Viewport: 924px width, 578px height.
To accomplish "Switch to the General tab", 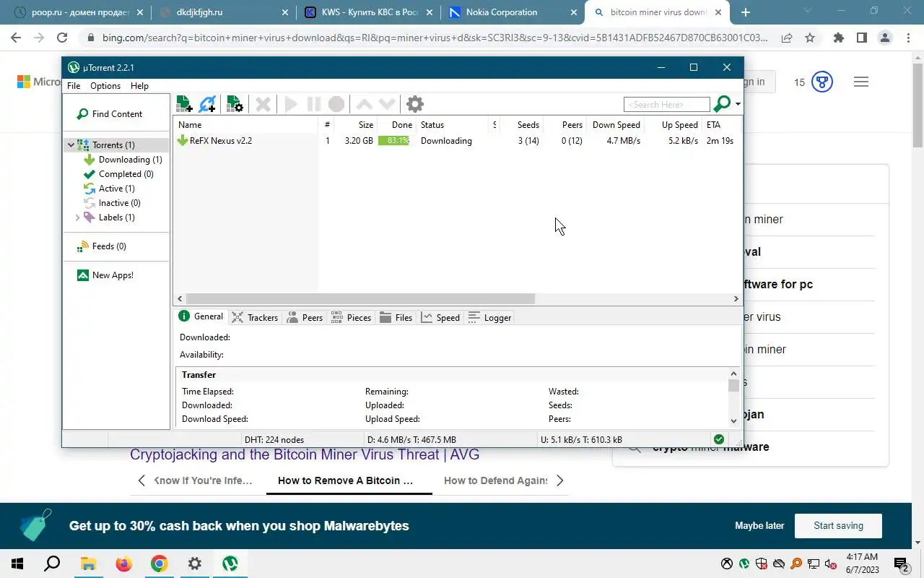I will [201, 316].
